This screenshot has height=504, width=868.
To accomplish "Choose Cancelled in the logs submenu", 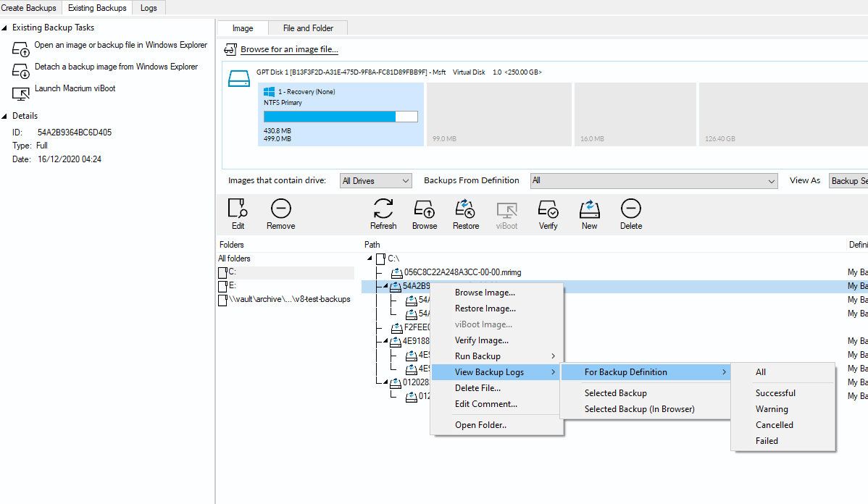I will 783,426.
